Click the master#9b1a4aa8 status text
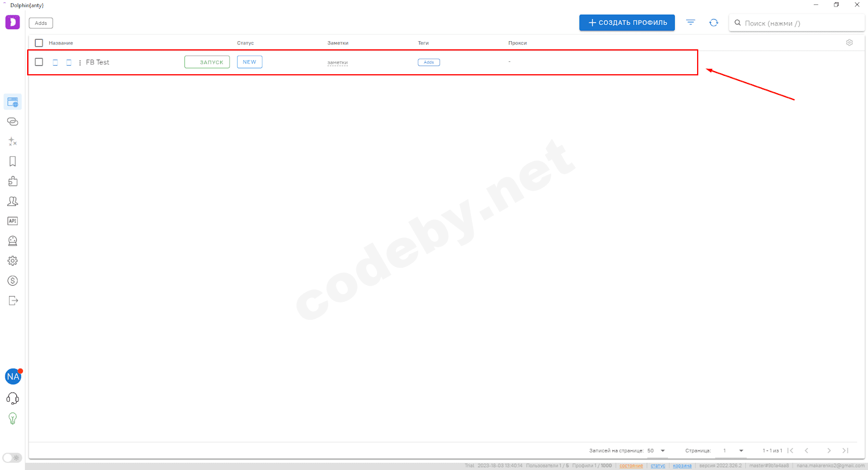 [769, 466]
